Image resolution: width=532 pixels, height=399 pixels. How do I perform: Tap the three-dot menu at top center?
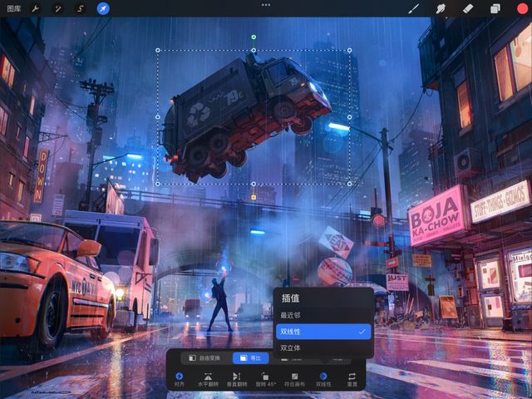(x=266, y=5)
